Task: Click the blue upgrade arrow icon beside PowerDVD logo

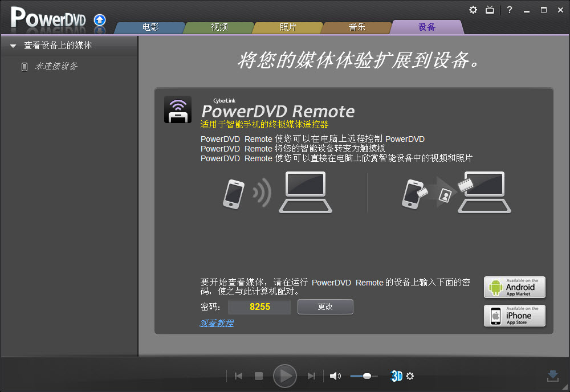Action: (x=100, y=20)
